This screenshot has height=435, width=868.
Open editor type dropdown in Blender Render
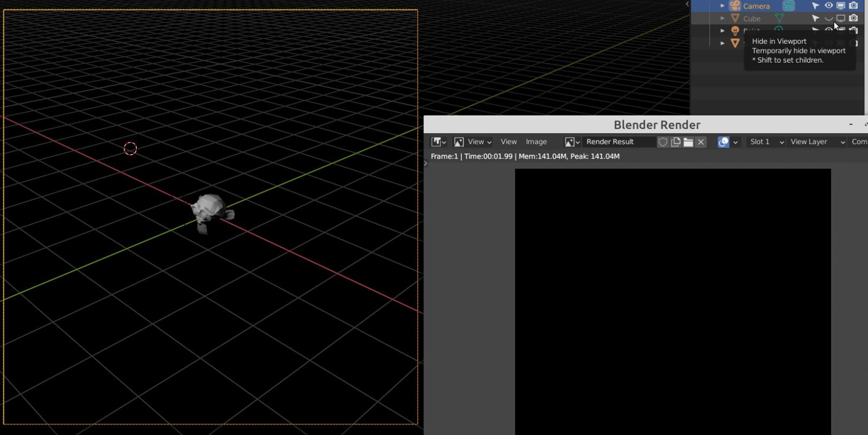pyautogui.click(x=439, y=142)
